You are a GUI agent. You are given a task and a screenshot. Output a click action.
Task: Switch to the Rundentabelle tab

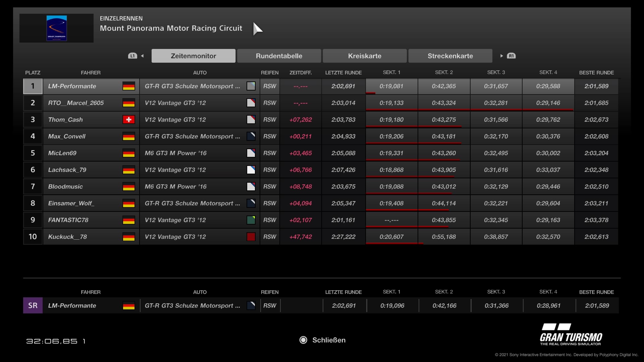coord(279,56)
